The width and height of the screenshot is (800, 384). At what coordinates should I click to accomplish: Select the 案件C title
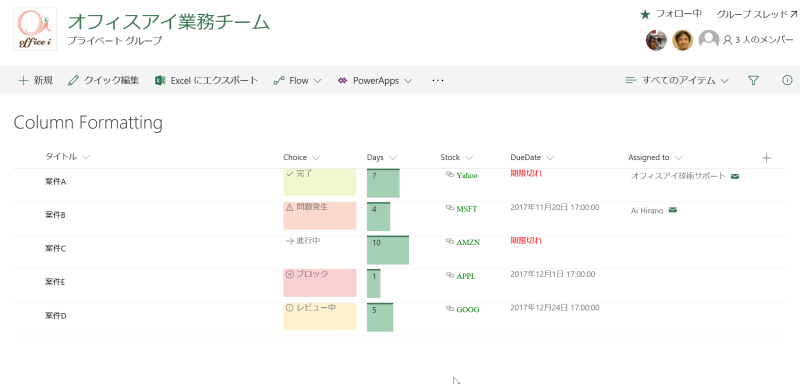coord(56,249)
